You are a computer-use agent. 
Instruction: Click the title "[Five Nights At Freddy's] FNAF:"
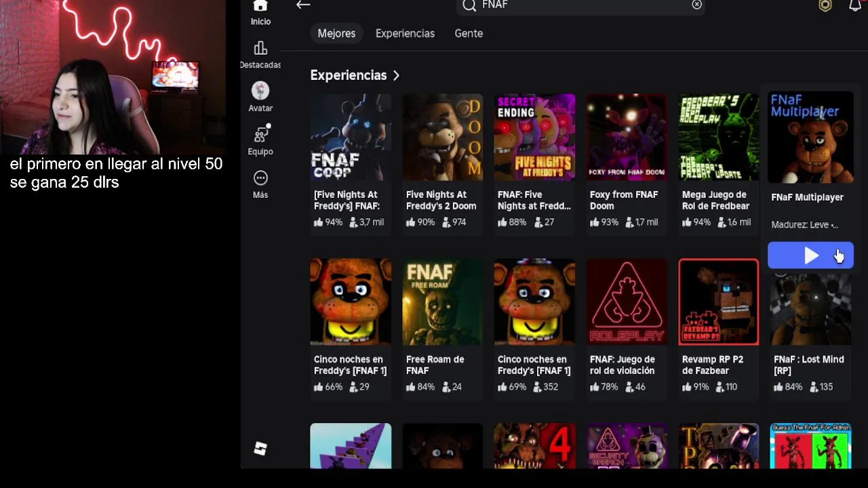pyautogui.click(x=347, y=200)
